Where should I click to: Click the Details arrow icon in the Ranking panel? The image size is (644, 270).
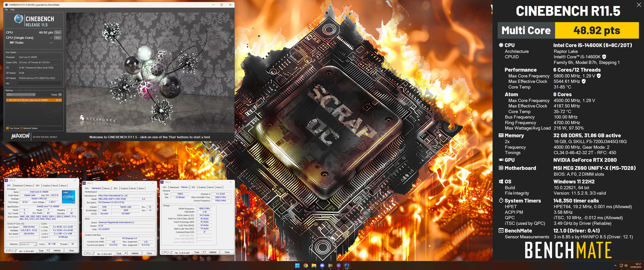click(x=60, y=95)
